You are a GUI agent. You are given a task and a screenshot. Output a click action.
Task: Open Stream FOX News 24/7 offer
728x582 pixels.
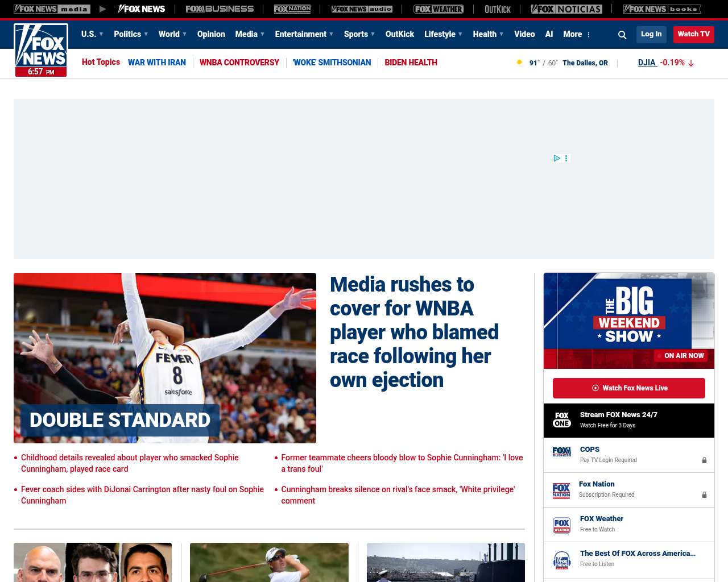click(629, 421)
